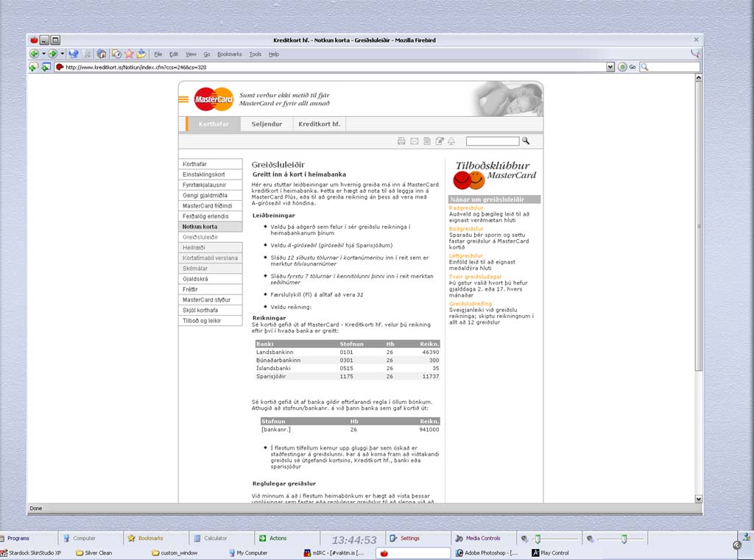The width and height of the screenshot is (754, 560).
Task: Open the Gjaldskrá sidebar link
Action: click(195, 279)
